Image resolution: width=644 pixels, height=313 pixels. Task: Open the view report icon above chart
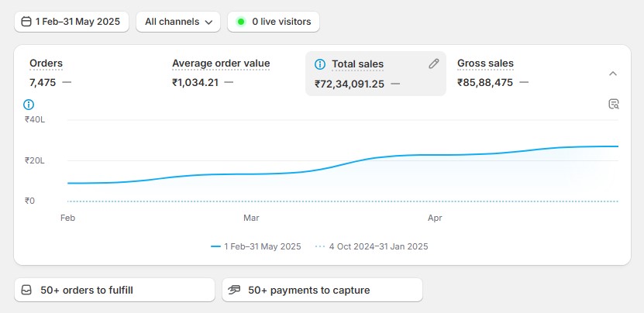coord(614,104)
